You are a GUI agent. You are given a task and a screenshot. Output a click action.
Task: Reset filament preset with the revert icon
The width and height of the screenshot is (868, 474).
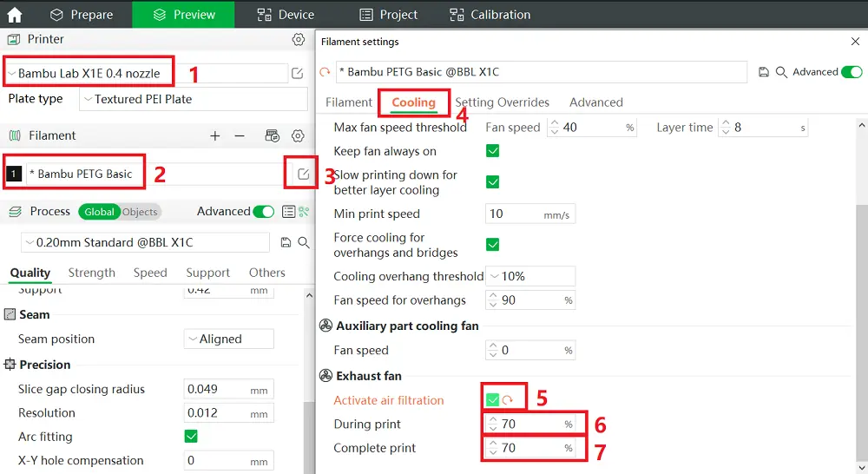[x=325, y=72]
